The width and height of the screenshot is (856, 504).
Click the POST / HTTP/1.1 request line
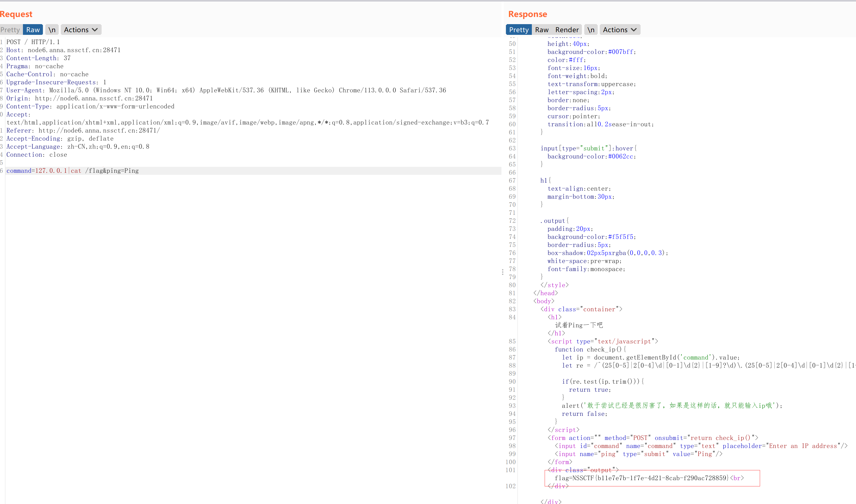click(33, 42)
